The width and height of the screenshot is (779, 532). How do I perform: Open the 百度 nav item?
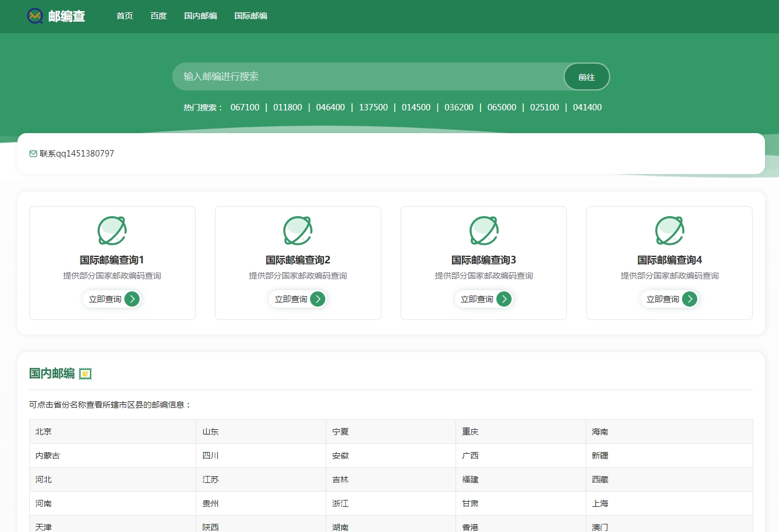click(x=159, y=16)
